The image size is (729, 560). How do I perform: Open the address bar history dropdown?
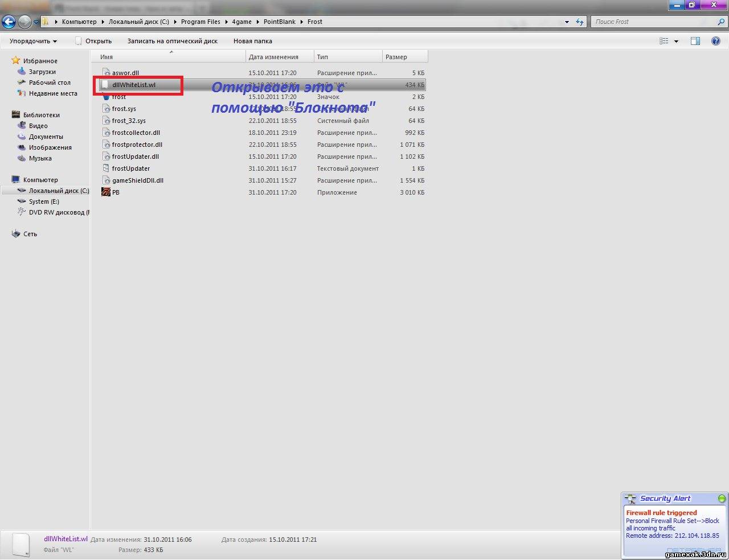(567, 22)
